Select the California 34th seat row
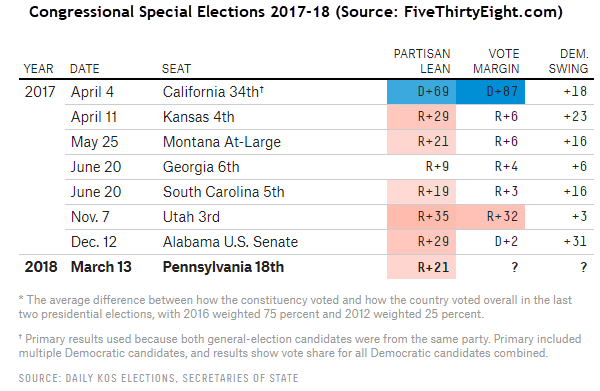 [x=306, y=92]
